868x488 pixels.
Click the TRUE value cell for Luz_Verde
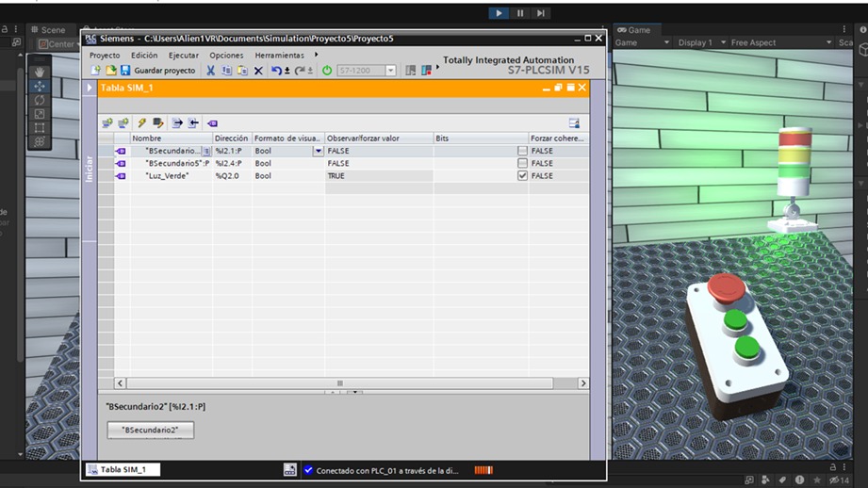(x=379, y=176)
